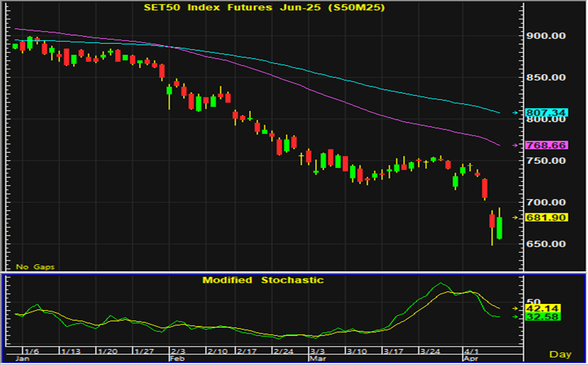The height and width of the screenshot is (365, 588).
Task: Click the Modified Stochastic panel title
Action: [x=263, y=280]
